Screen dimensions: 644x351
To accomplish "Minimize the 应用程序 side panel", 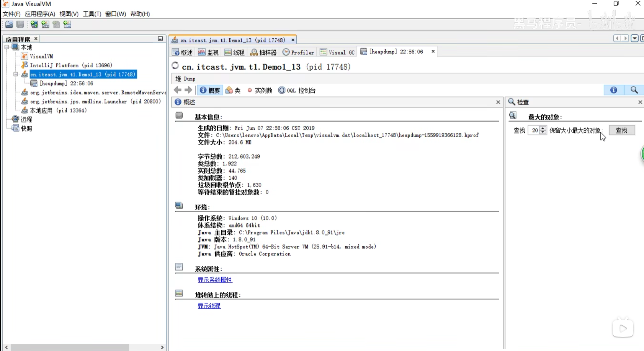I will click(x=160, y=39).
